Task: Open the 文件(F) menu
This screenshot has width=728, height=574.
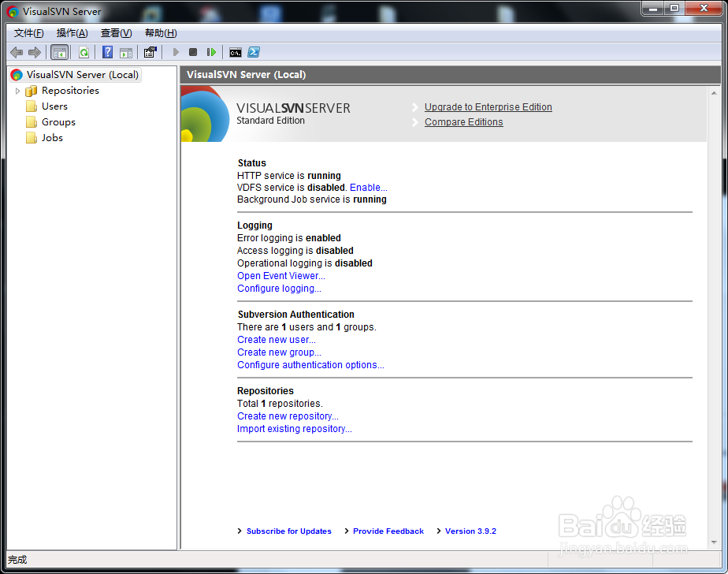Action: pos(29,33)
